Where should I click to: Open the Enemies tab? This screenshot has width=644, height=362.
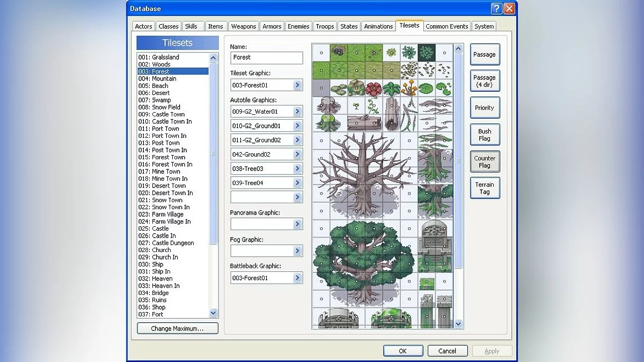(x=298, y=26)
